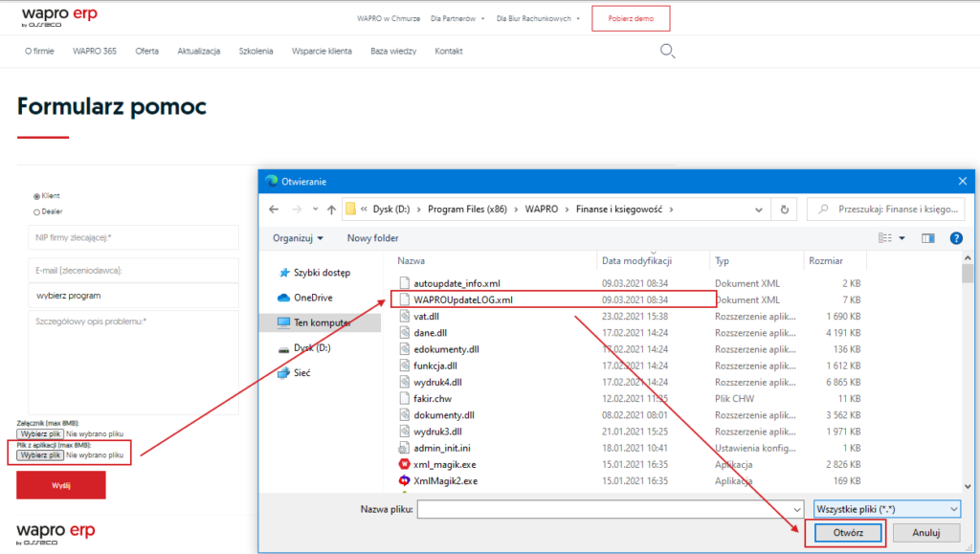Select the Dealer radio button
980x554 pixels.
tap(37, 212)
